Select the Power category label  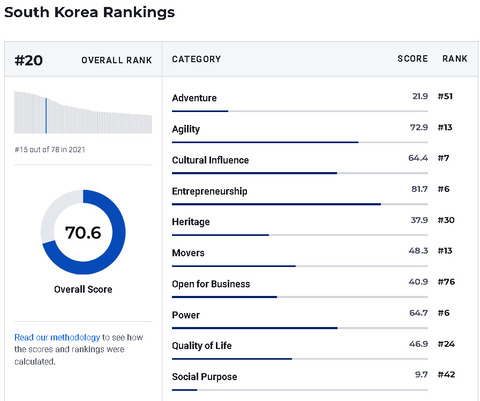coord(186,315)
